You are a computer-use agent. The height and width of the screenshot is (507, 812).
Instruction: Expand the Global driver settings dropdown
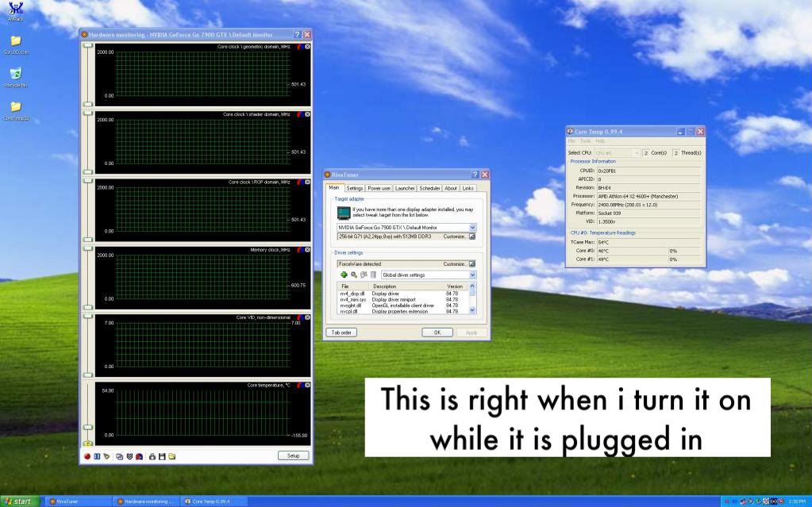[472, 275]
